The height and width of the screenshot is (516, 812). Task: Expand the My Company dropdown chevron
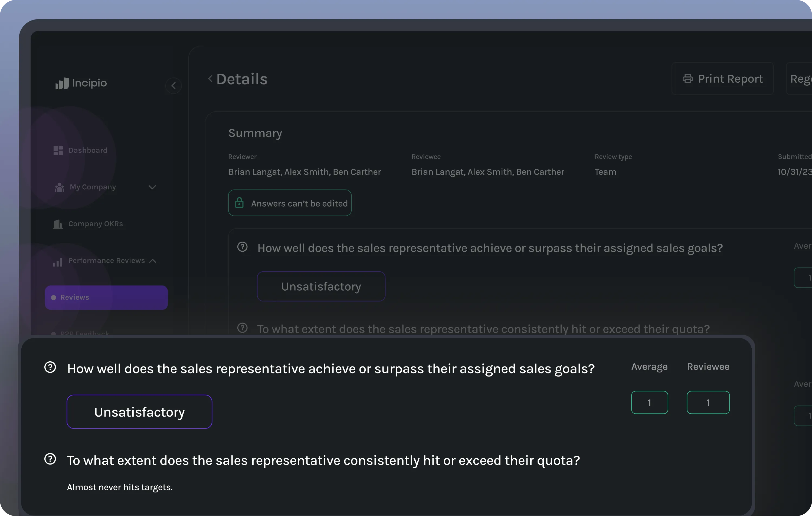(152, 187)
